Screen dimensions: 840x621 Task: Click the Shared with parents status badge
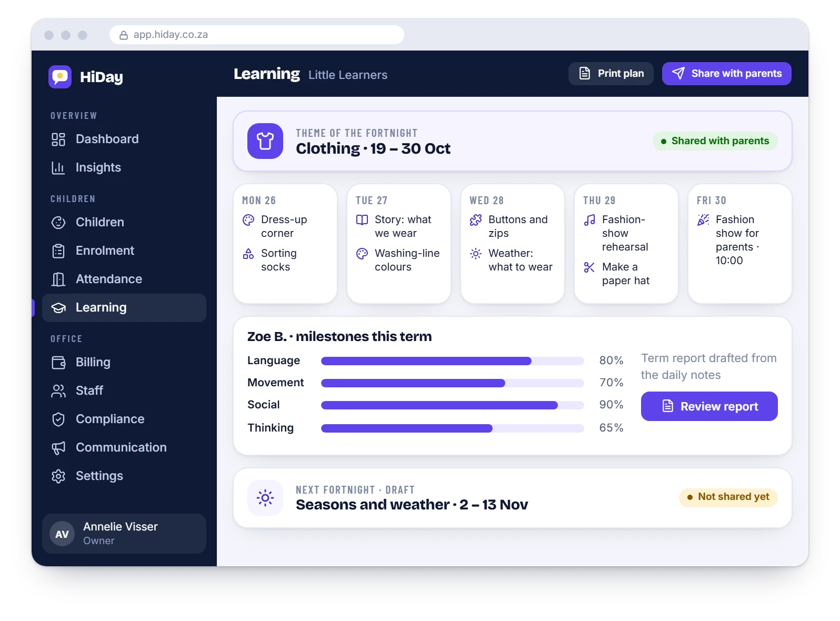tap(715, 141)
